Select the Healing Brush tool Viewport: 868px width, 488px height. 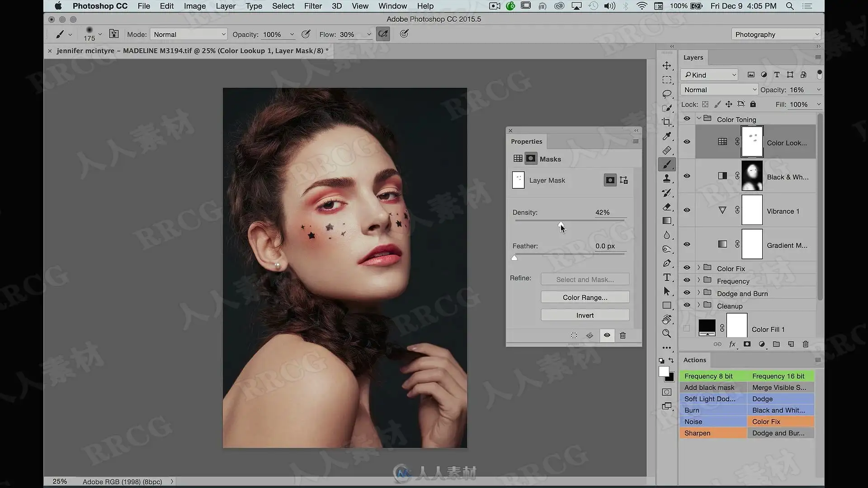[x=667, y=150]
